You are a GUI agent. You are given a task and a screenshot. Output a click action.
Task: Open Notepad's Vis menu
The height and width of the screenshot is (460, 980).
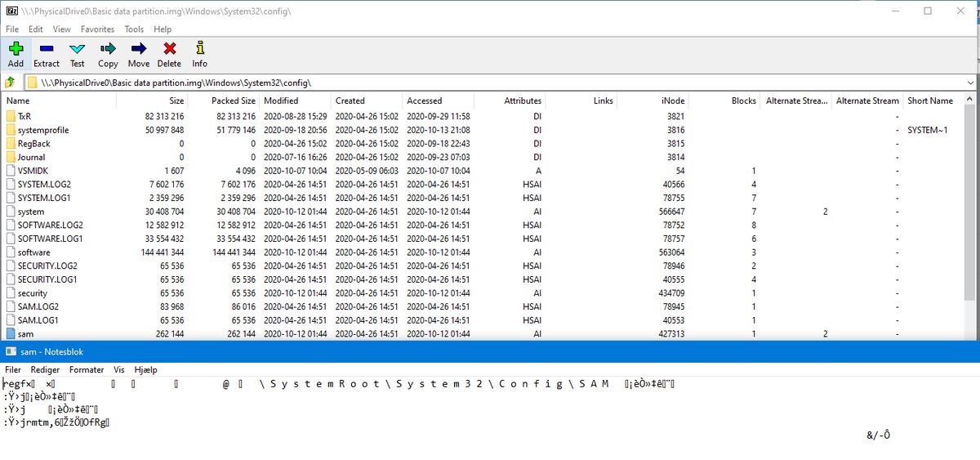(119, 369)
